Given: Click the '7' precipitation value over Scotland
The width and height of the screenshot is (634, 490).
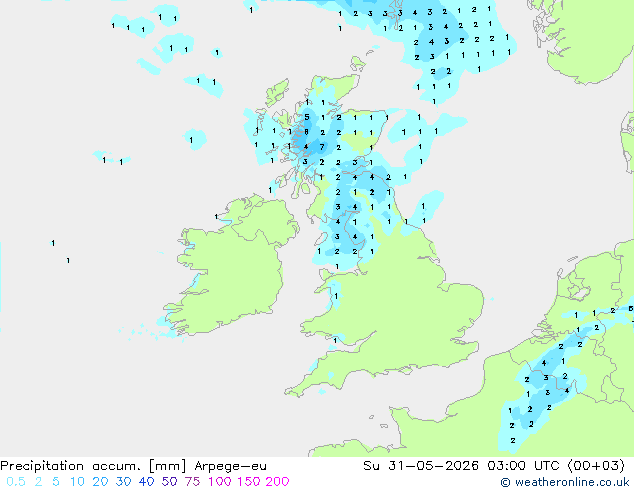Looking at the screenshot, I should (x=322, y=147).
